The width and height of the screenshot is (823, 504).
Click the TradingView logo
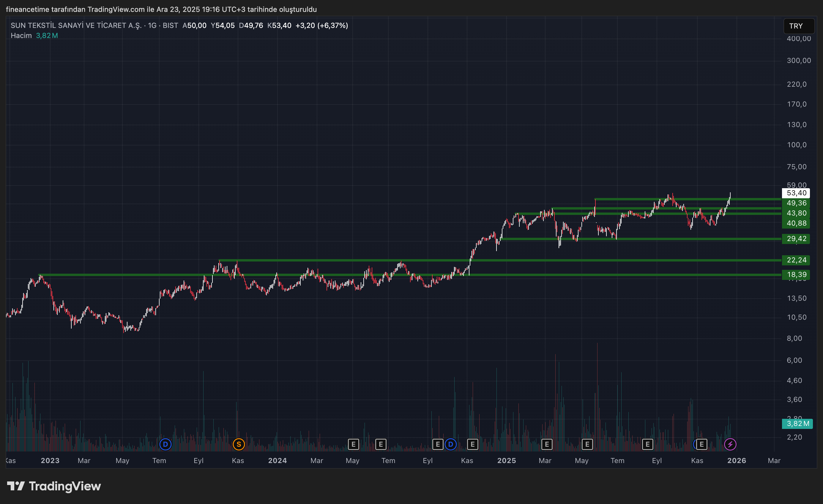coord(54,486)
